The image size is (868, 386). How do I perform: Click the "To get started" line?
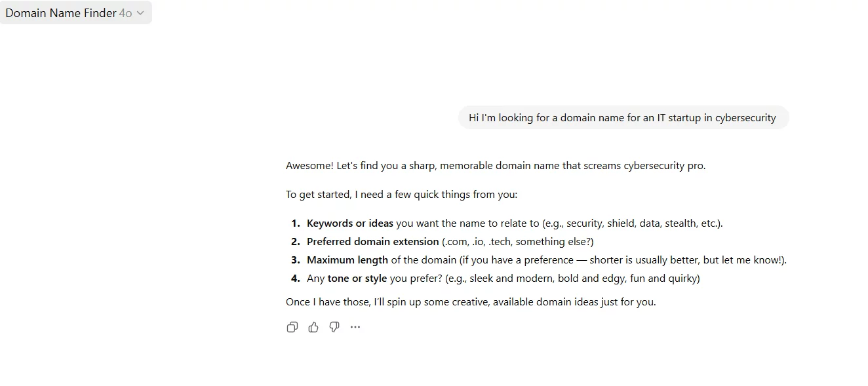click(x=401, y=195)
